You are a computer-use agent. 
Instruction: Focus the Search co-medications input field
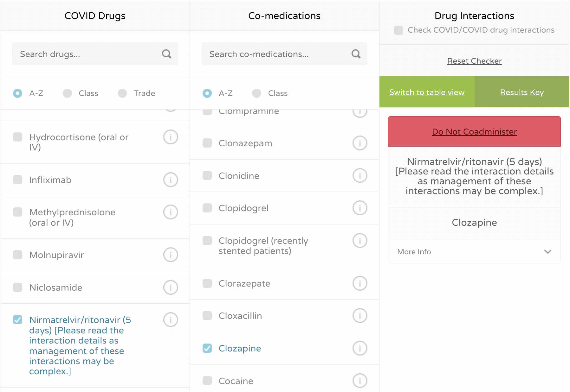coord(276,54)
